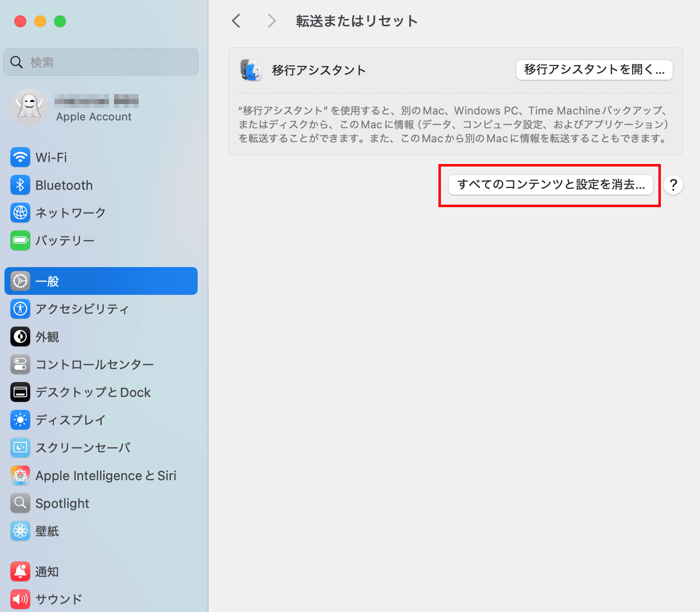Click the 移行アシスタント Finder icon
This screenshot has width=700, height=612.
tap(251, 70)
